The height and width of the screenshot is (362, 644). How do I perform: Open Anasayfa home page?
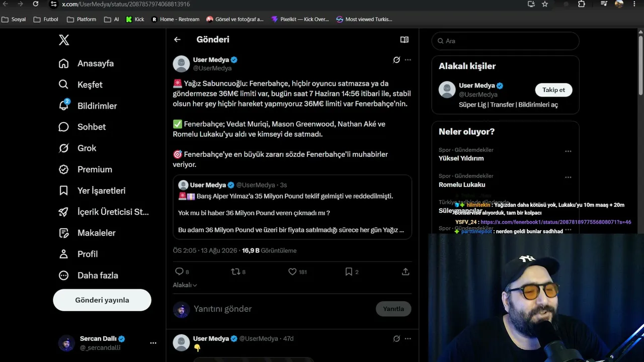pyautogui.click(x=86, y=63)
